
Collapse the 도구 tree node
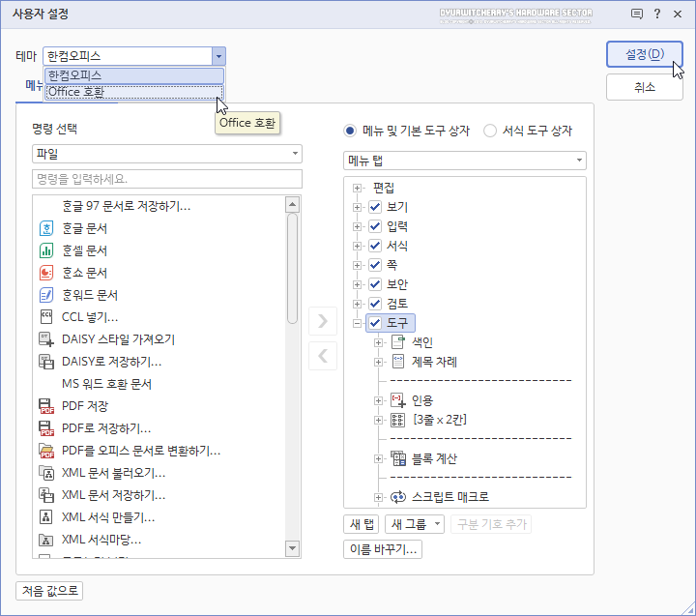point(357,323)
